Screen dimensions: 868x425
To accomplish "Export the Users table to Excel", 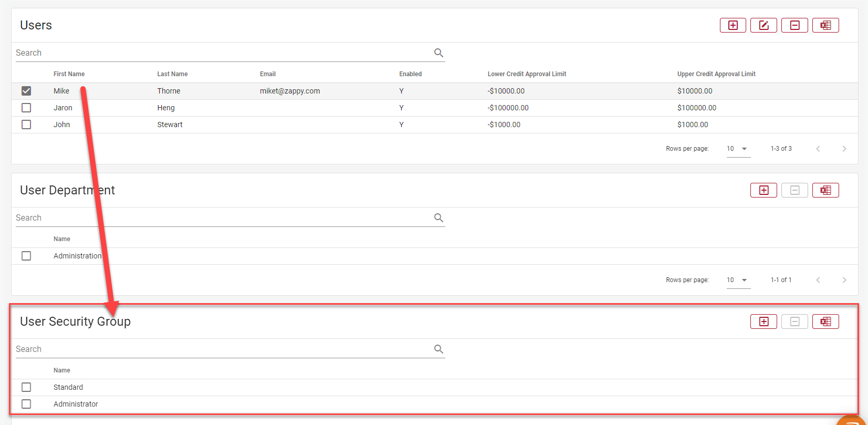I will [x=825, y=25].
